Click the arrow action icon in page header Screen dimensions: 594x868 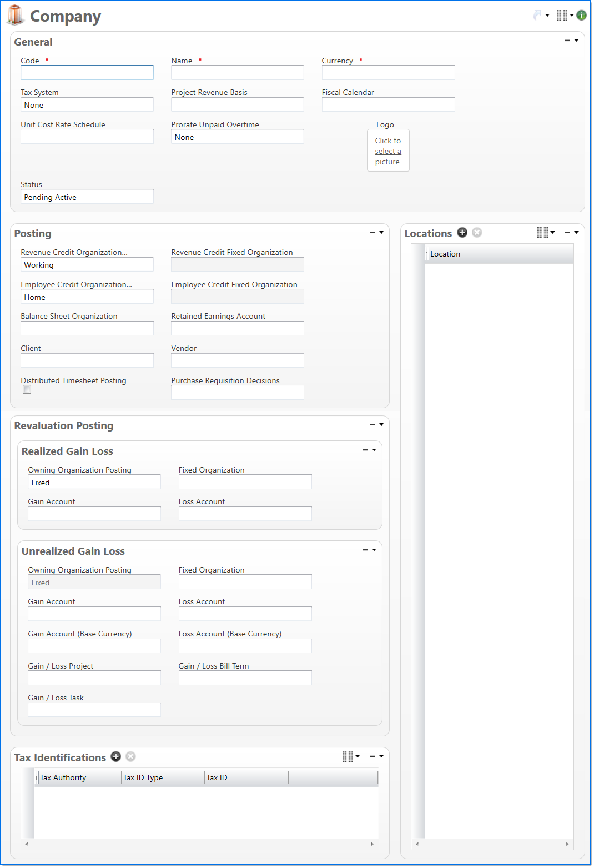(538, 16)
